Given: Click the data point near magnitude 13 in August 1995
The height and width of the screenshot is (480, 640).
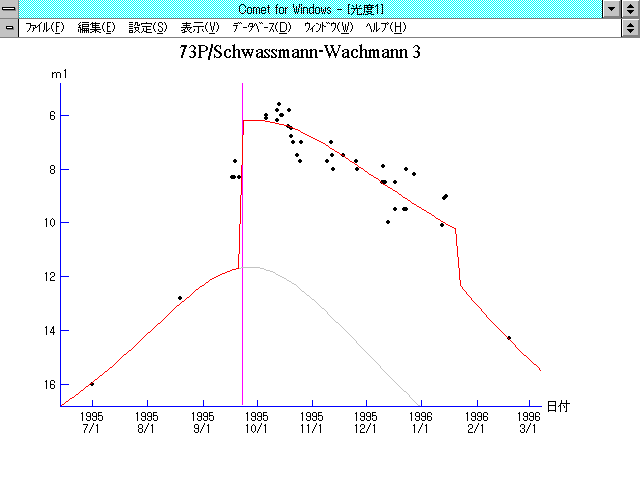Looking at the screenshot, I should click(180, 298).
